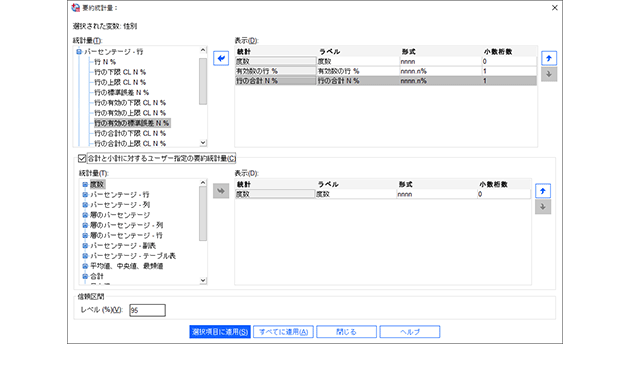Click the 度数 label cell in the custom totals display table
The height and width of the screenshot is (380, 630).
coord(356,194)
